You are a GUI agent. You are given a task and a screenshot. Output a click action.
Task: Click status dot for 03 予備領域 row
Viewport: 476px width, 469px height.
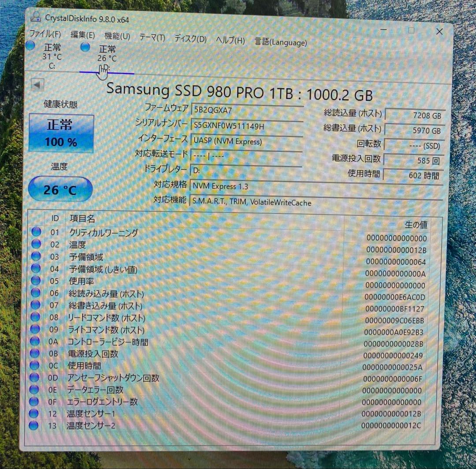(x=36, y=256)
